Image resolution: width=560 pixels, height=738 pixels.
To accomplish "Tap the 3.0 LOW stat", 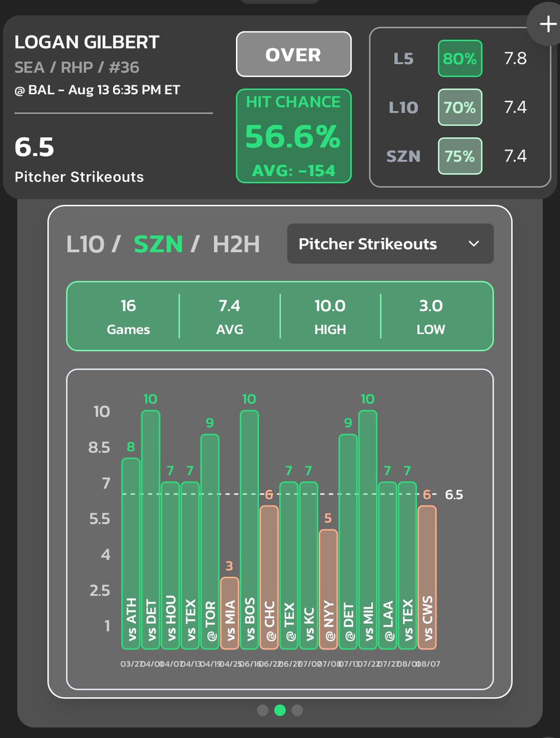I will [430, 316].
